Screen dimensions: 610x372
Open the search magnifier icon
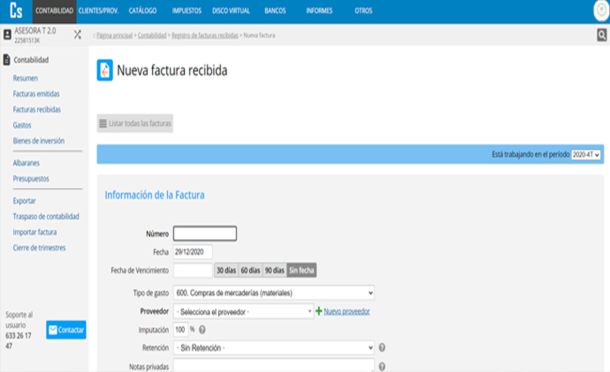point(602,35)
